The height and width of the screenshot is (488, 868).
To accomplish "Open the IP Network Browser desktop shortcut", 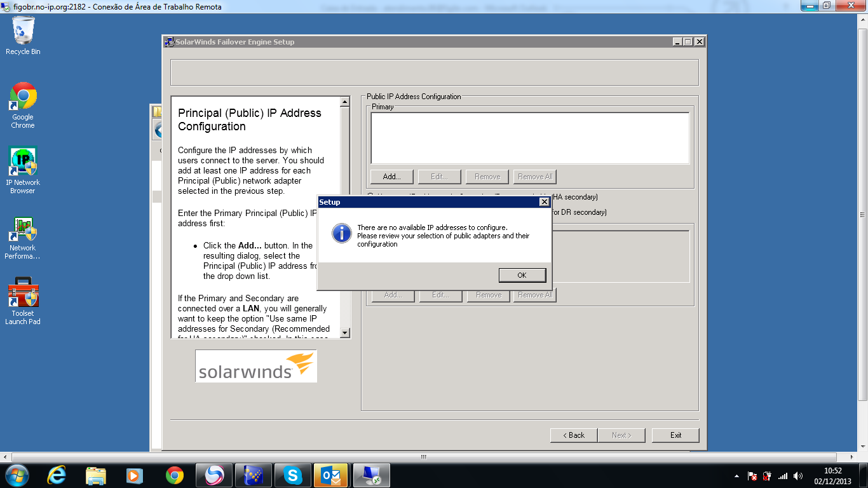I will coord(23,170).
